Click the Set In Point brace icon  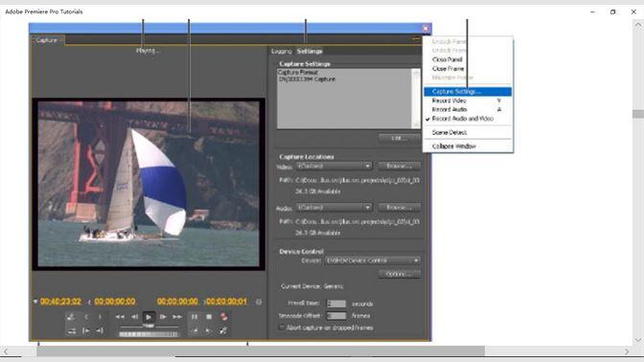coord(86,317)
